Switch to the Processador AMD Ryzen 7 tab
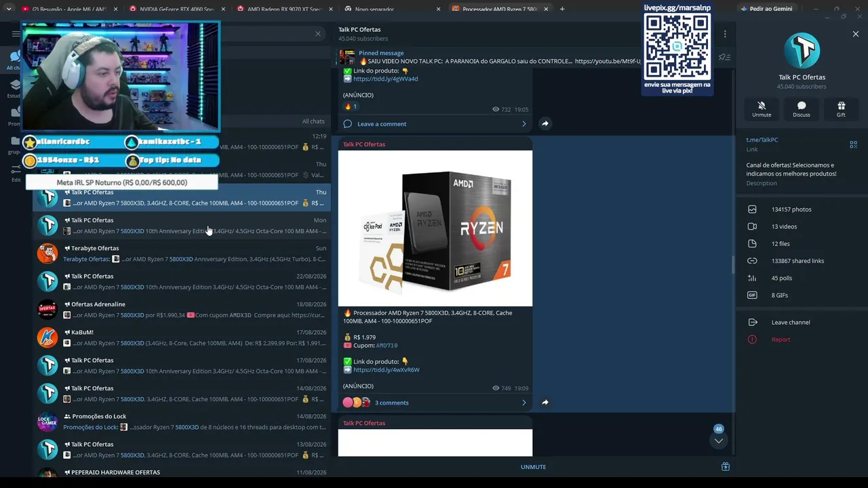 click(x=500, y=9)
